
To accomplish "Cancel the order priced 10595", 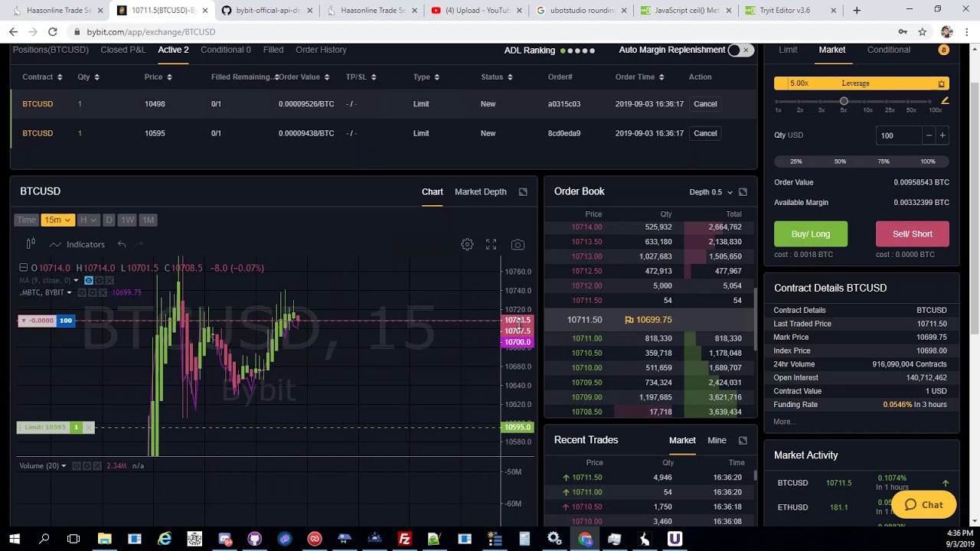I will (705, 133).
